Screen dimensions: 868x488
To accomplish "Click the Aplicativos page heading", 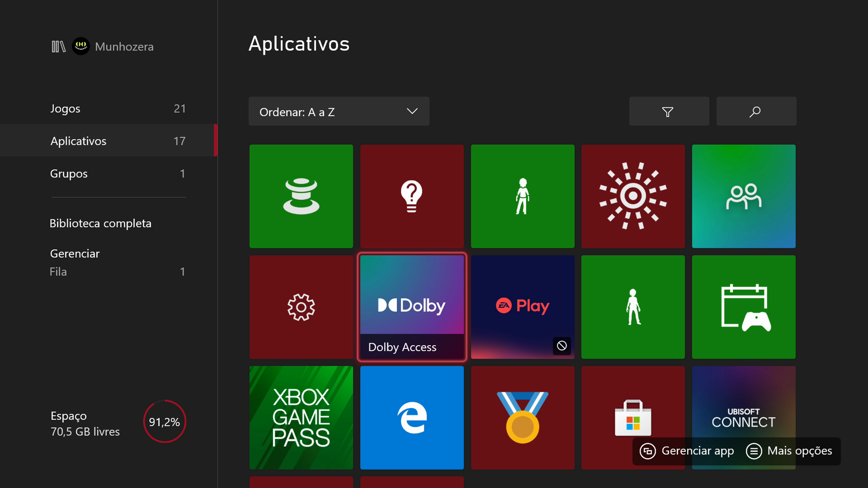I will [299, 44].
